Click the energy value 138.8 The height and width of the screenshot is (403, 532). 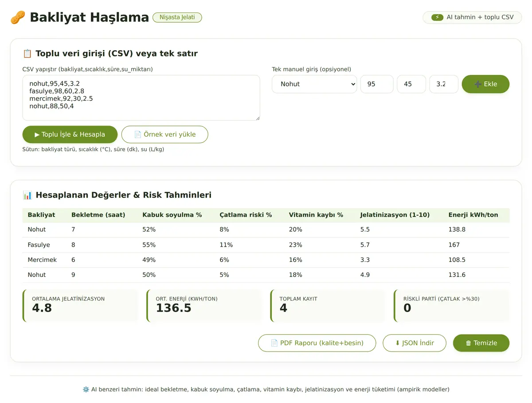(x=457, y=230)
